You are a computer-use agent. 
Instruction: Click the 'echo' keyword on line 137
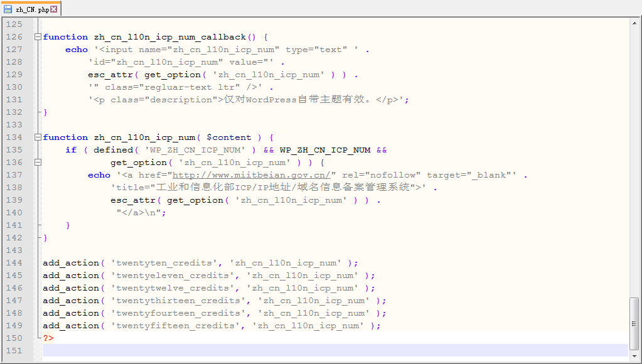pos(99,175)
